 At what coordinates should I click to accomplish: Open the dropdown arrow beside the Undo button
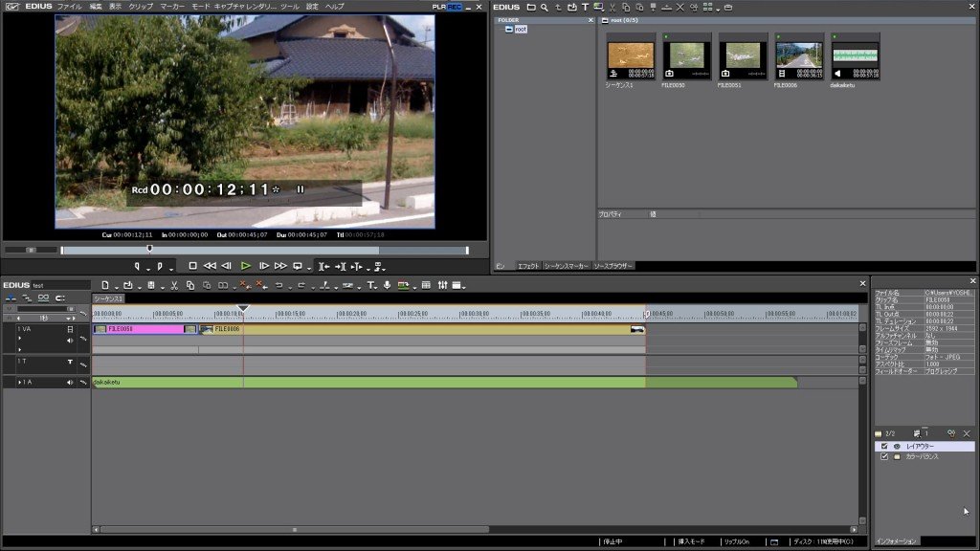coord(290,287)
